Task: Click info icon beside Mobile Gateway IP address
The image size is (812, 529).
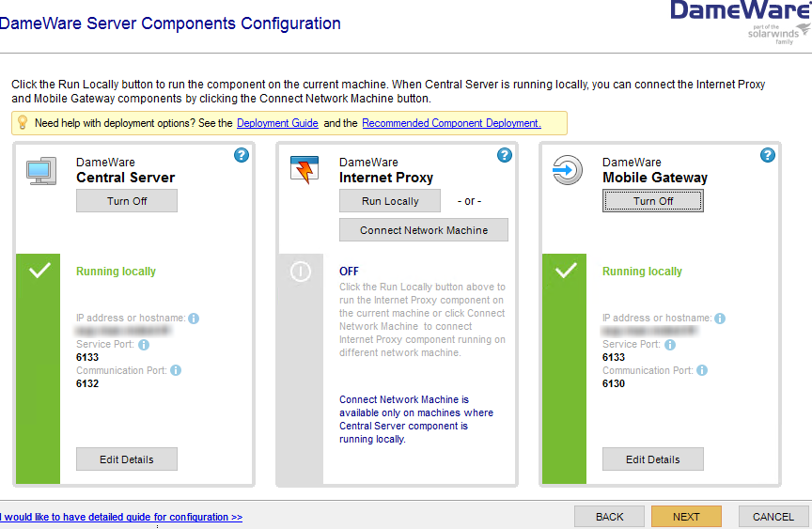Action: pos(720,319)
